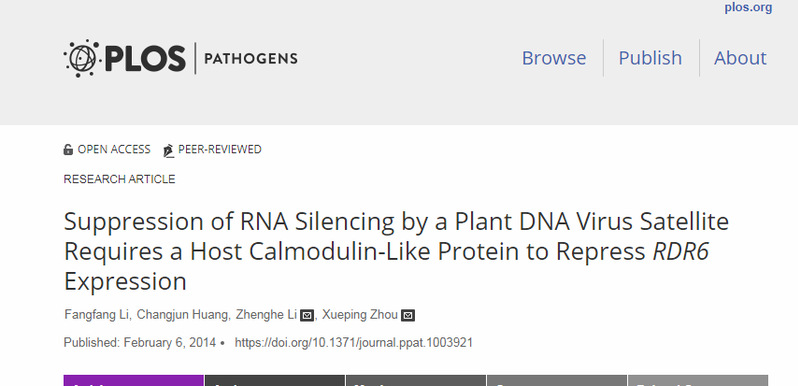Click the PATHOGENS journal name

point(251,59)
